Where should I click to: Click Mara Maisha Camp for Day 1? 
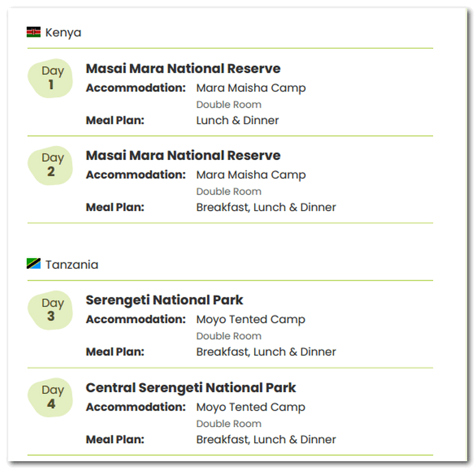[x=250, y=88]
